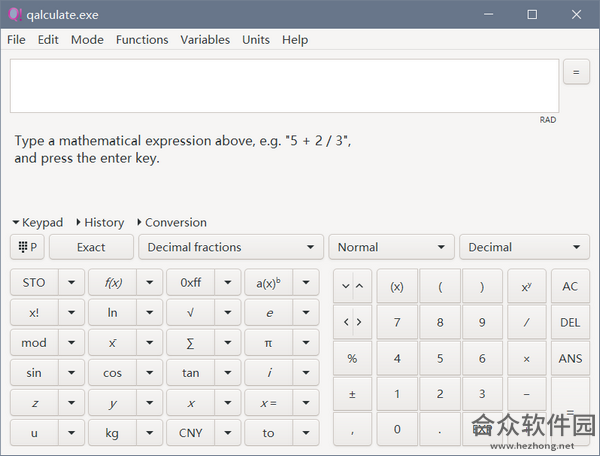
Task: Click the equals button beside the expression field
Action: click(x=576, y=72)
